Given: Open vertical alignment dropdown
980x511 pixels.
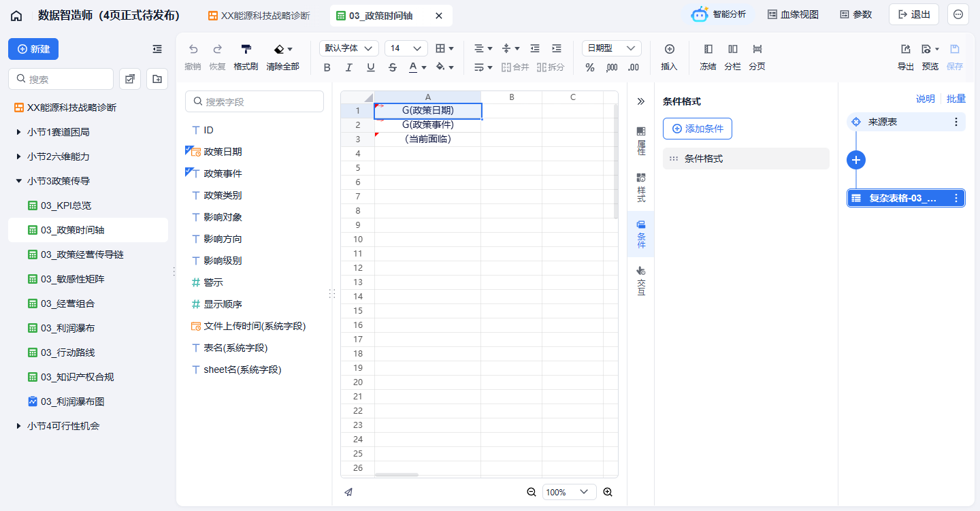Looking at the screenshot, I should pyautogui.click(x=510, y=48).
